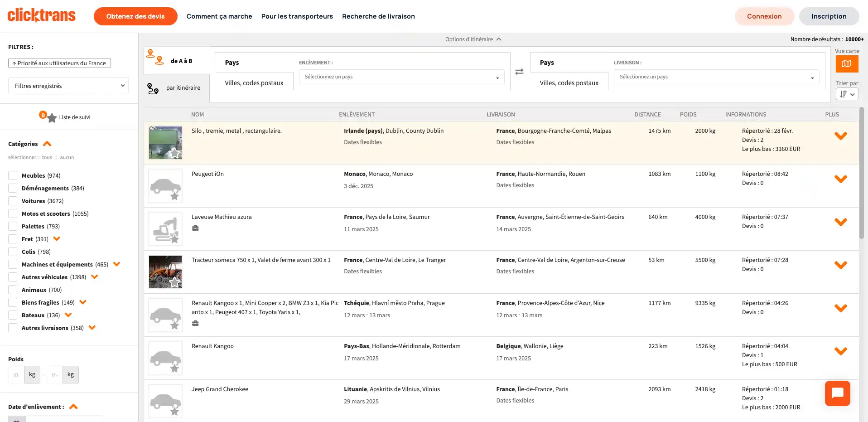Tick the Voitures category checkbox
Screen dimensions: 868x422
13,201
